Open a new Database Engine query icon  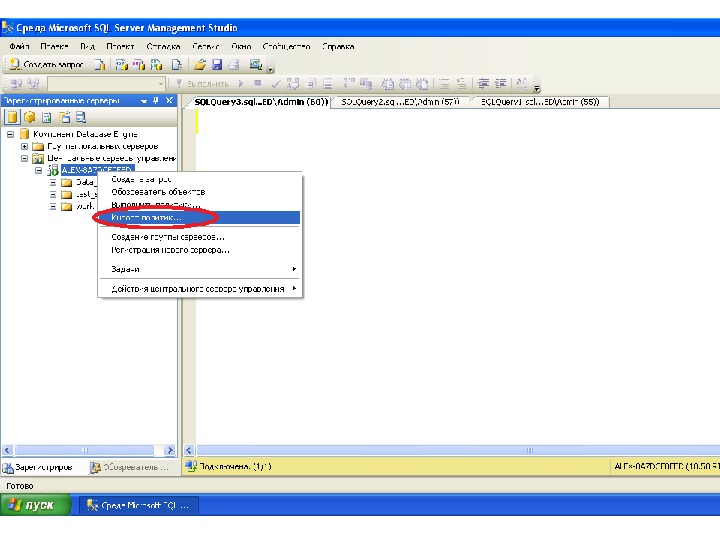coord(100,65)
